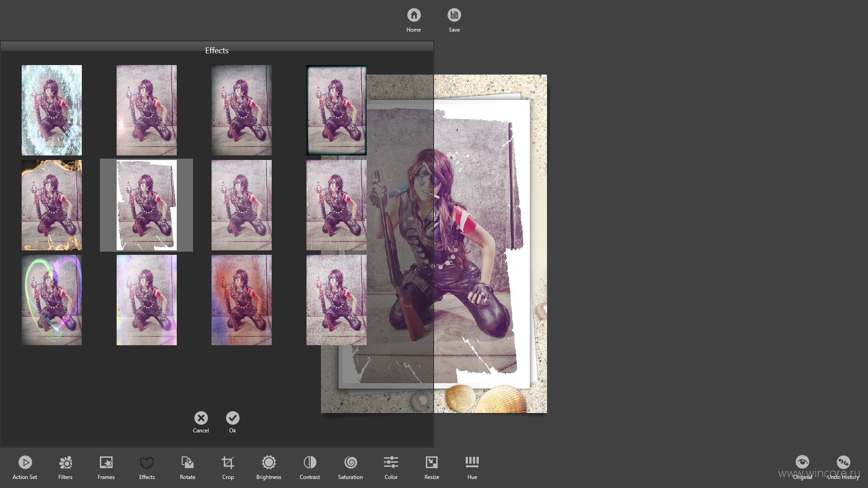Choose the lens flare effect, top row

(x=147, y=110)
